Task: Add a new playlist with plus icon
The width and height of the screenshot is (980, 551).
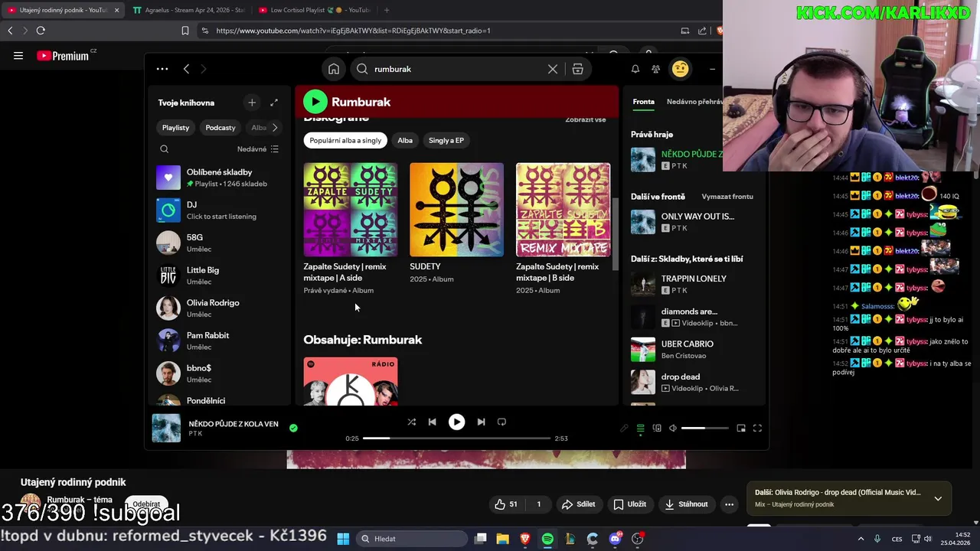Action: click(252, 103)
